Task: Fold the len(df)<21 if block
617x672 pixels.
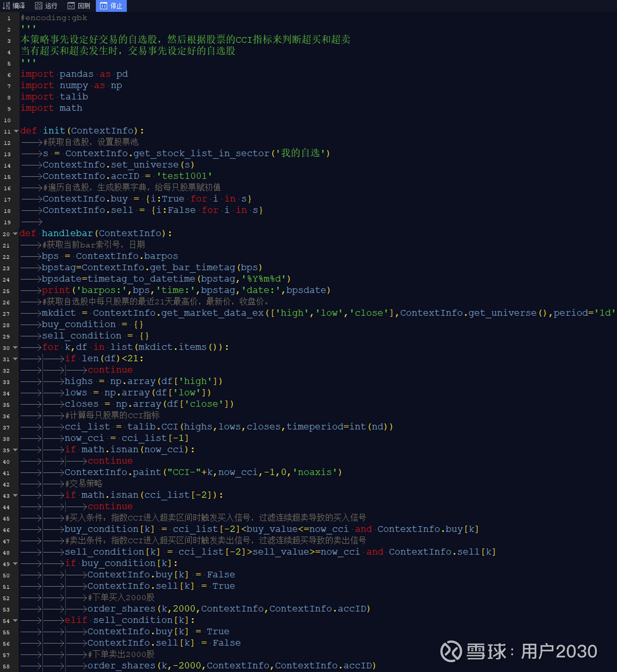Action: coord(15,359)
